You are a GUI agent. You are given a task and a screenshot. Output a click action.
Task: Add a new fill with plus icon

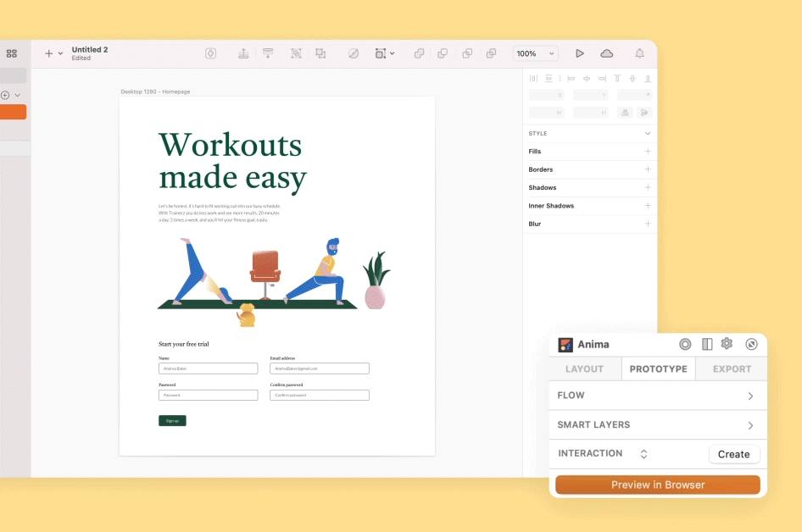648,152
